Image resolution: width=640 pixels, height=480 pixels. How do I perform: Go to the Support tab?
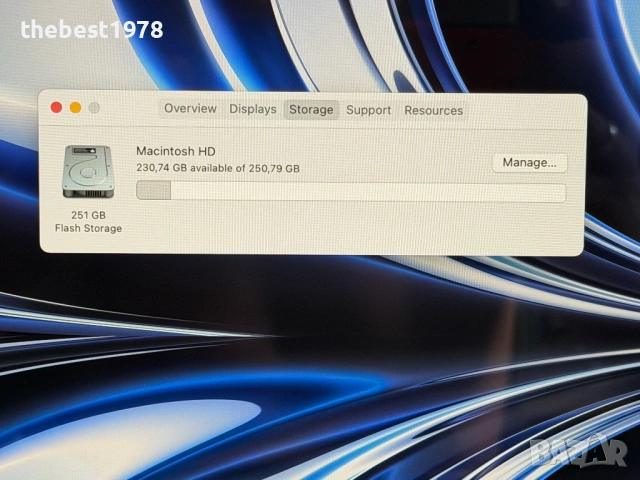pyautogui.click(x=369, y=110)
